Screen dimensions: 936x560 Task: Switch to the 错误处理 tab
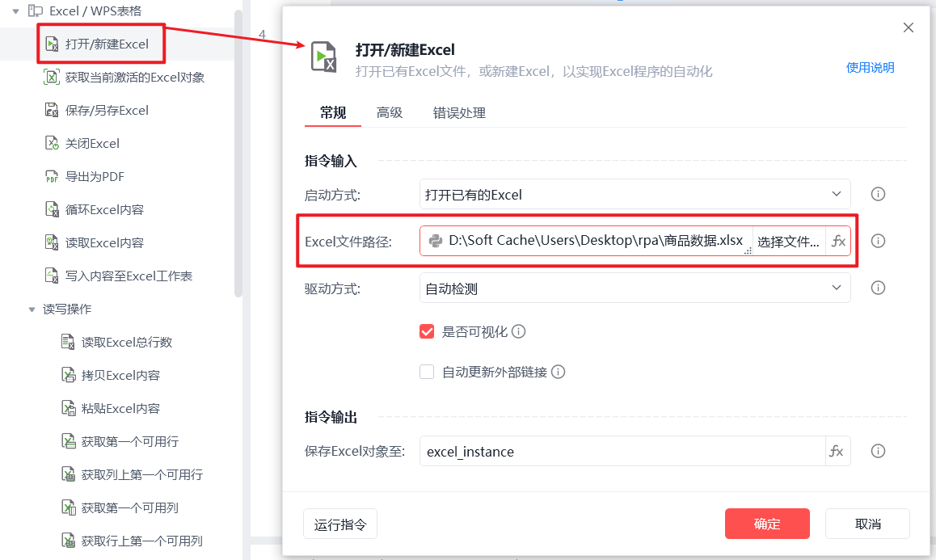459,113
